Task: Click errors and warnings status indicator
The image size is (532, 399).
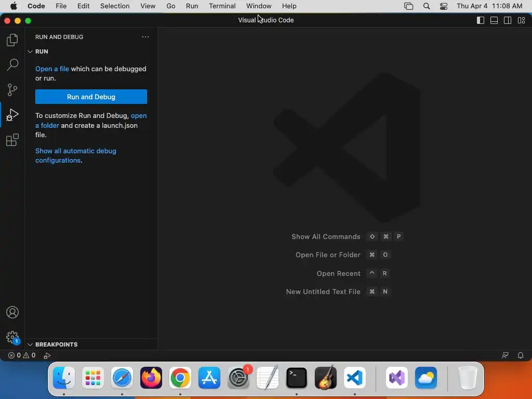Action: point(22,355)
